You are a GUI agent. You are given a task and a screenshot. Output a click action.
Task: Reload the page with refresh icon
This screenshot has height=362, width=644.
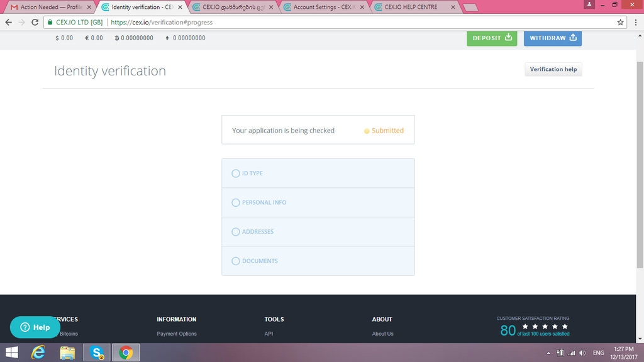(35, 22)
